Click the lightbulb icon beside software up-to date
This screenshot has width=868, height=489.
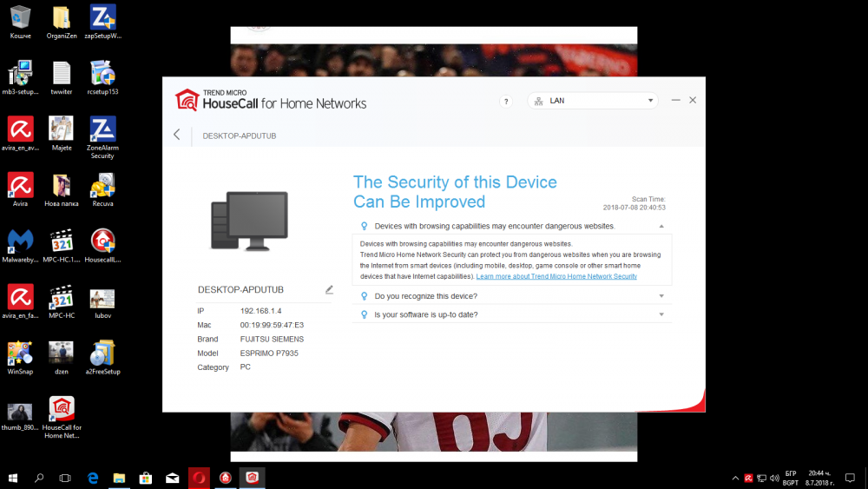coord(364,314)
